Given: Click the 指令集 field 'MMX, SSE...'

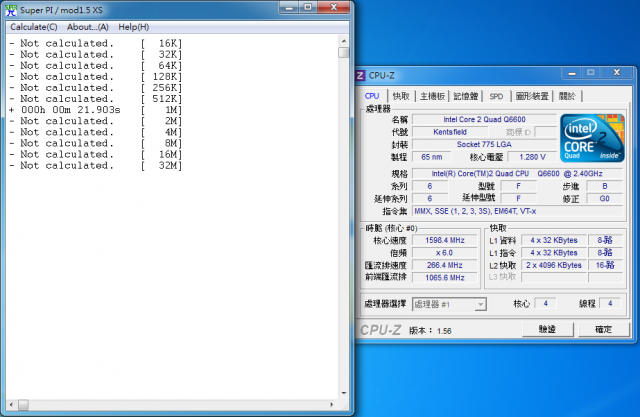Looking at the screenshot, I should [x=518, y=211].
